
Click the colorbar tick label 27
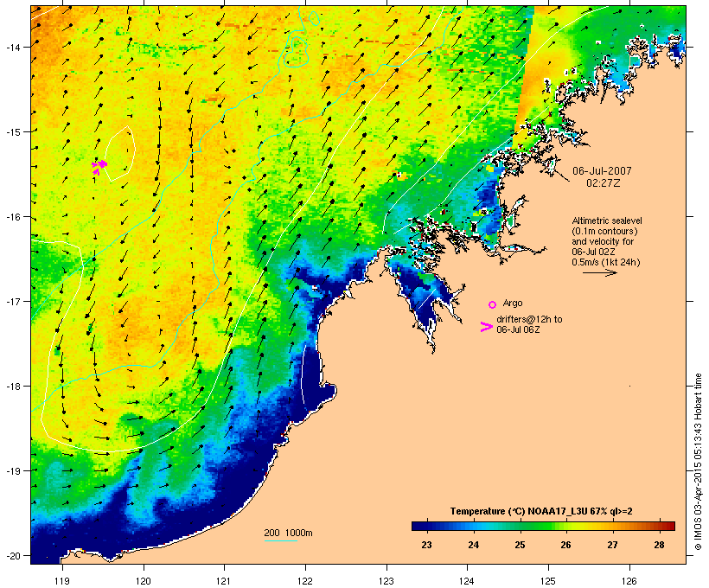coord(613,545)
